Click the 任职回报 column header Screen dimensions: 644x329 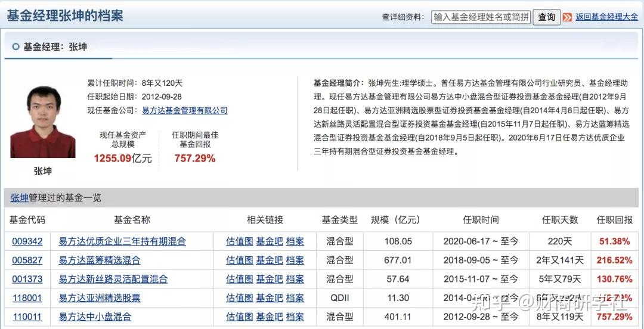pyautogui.click(x=614, y=220)
